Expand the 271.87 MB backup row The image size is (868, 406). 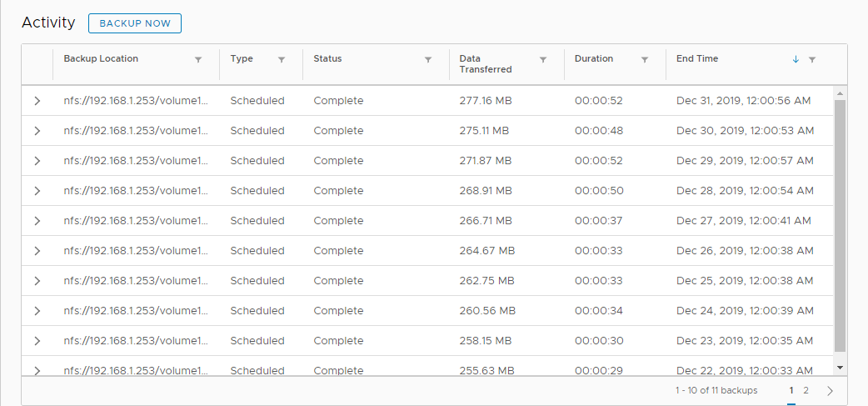(37, 161)
